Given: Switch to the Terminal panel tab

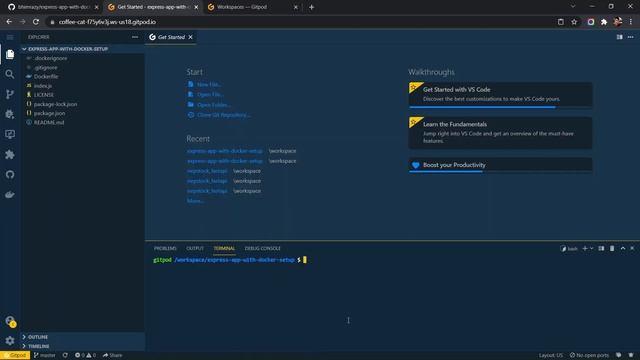Looking at the screenshot, I should pos(224,248).
